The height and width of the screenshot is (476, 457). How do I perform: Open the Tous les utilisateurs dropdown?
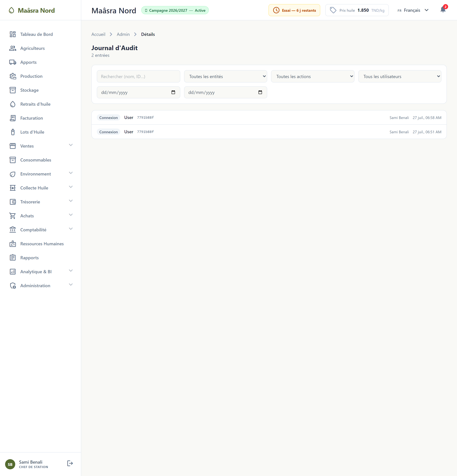(400, 76)
